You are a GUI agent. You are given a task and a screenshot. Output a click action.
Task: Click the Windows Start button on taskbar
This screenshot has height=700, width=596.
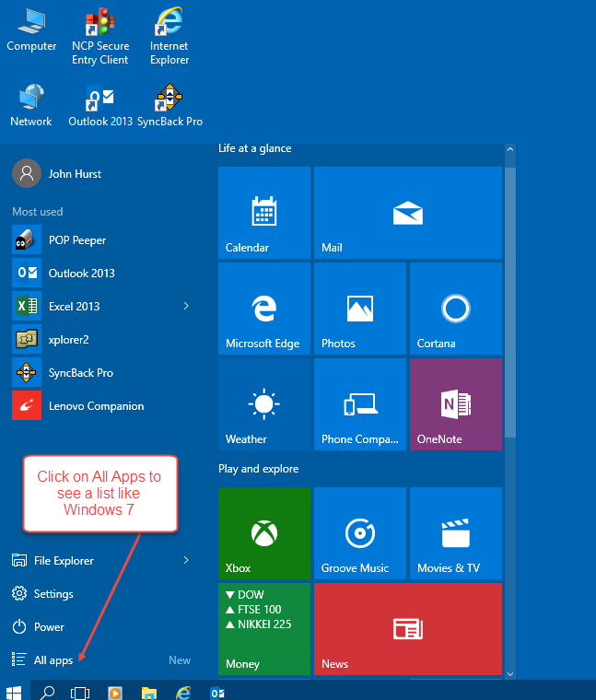[x=15, y=692]
